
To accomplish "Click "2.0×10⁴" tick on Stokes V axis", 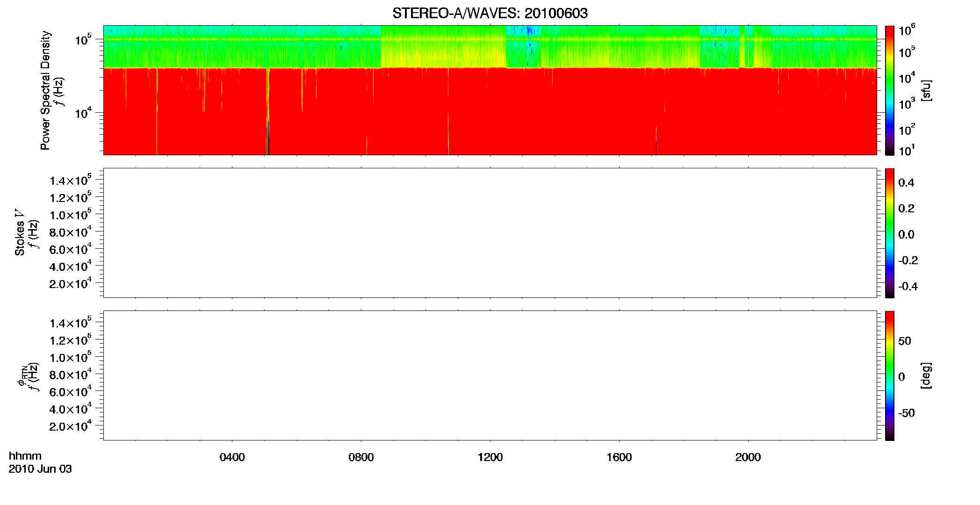I will pos(70,283).
